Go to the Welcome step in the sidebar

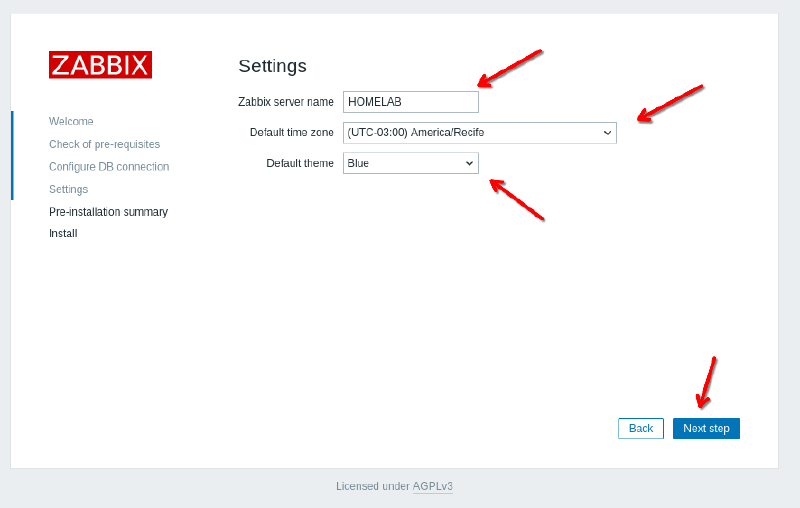71,121
